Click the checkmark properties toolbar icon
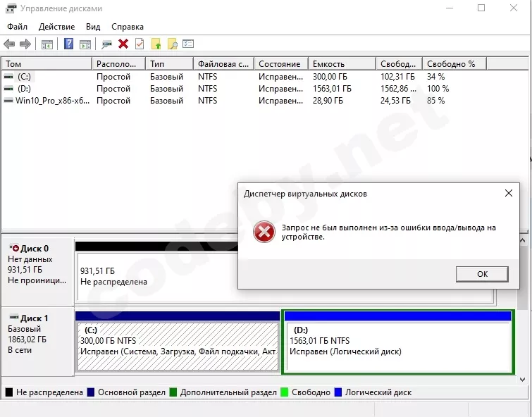 click(x=140, y=44)
